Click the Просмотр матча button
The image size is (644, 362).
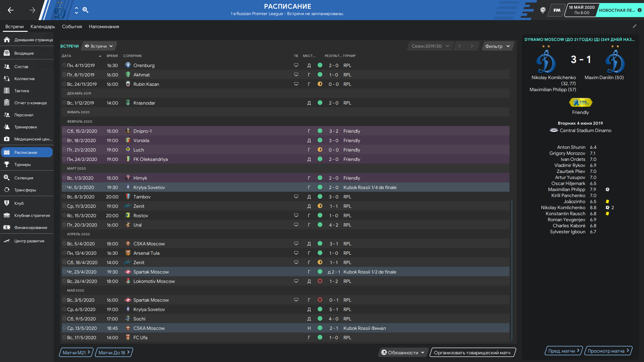608,351
